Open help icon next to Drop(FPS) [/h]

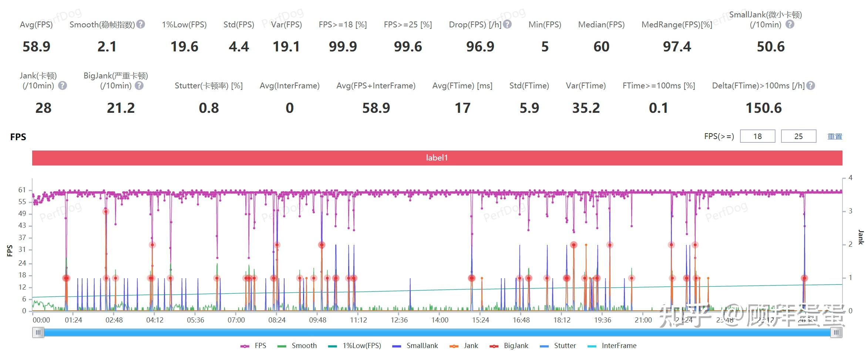(x=507, y=24)
